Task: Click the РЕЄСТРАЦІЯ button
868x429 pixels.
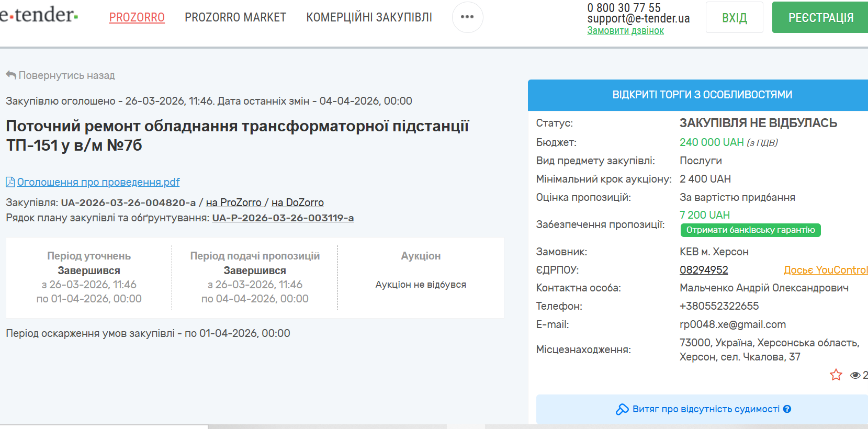Action: [x=820, y=17]
